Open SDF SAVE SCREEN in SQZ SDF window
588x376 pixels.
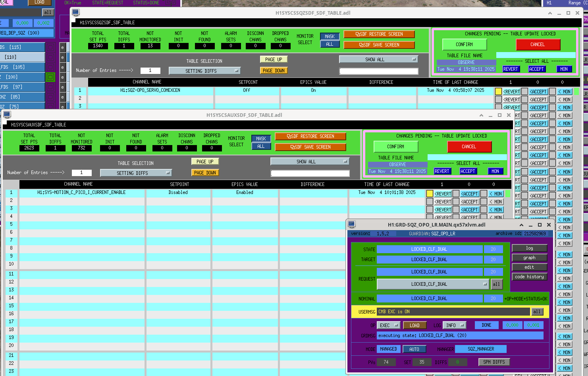coord(379,45)
